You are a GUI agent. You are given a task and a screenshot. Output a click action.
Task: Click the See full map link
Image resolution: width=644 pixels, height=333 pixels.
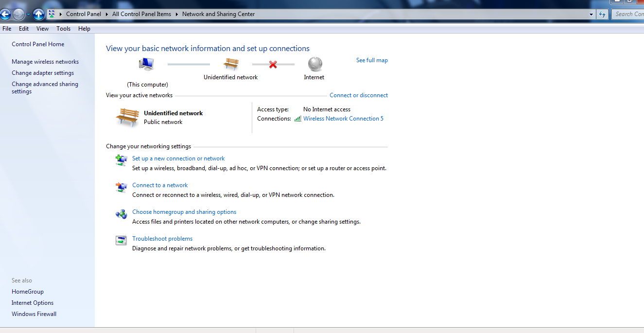372,60
